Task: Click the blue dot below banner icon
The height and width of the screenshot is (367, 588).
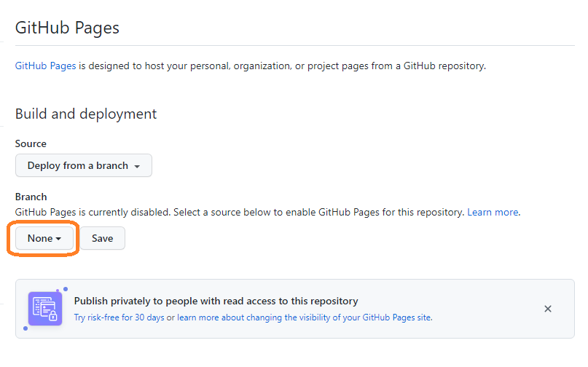Action: [x=26, y=328]
